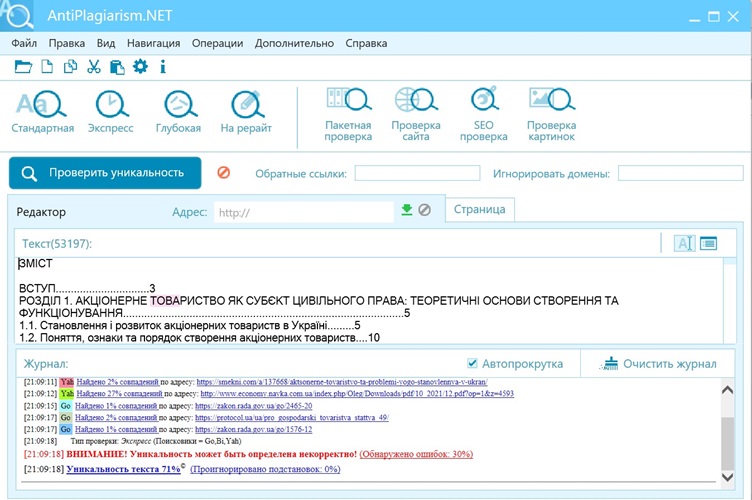752x500 pixels.
Task: Click the 1.2. Поняття, ознаки line
Action: click(x=199, y=338)
